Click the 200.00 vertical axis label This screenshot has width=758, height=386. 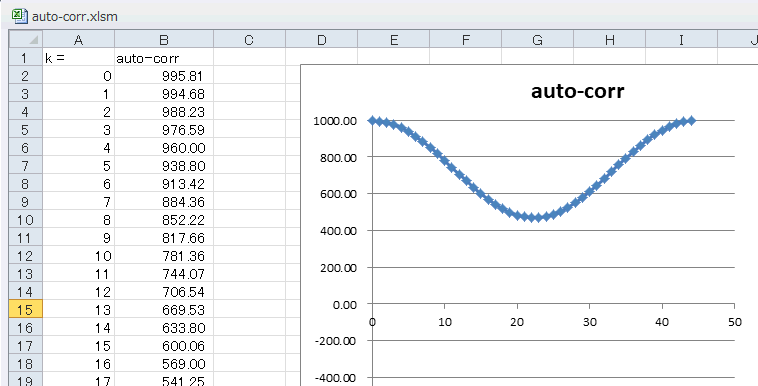[x=338, y=267]
